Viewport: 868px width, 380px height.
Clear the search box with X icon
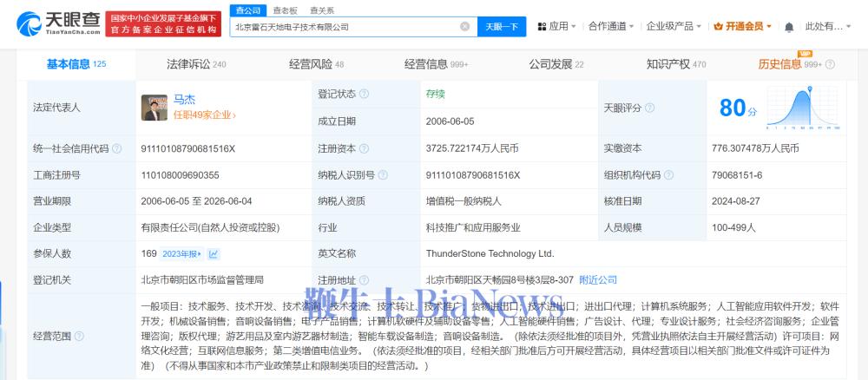pyautogui.click(x=465, y=26)
